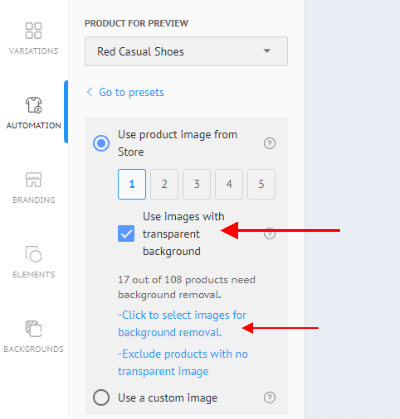Choose store image number 5
Screen dimensions: 400x419
tap(261, 184)
